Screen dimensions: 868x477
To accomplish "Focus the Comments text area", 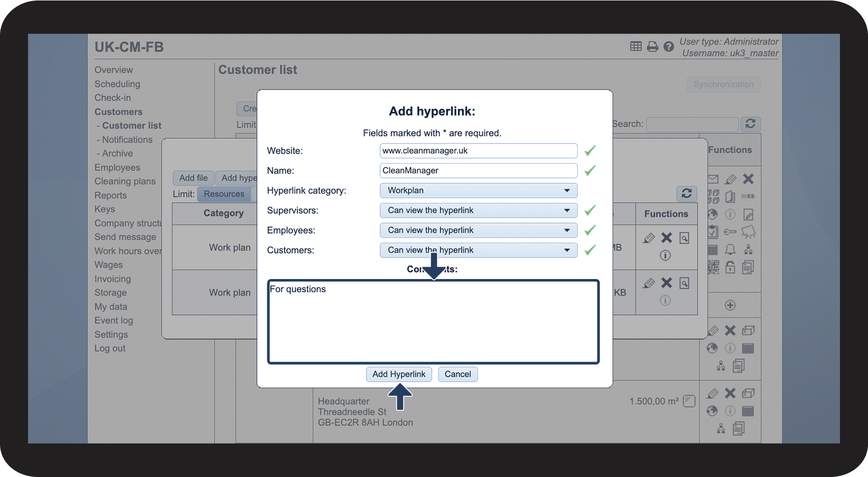I will click(x=433, y=322).
